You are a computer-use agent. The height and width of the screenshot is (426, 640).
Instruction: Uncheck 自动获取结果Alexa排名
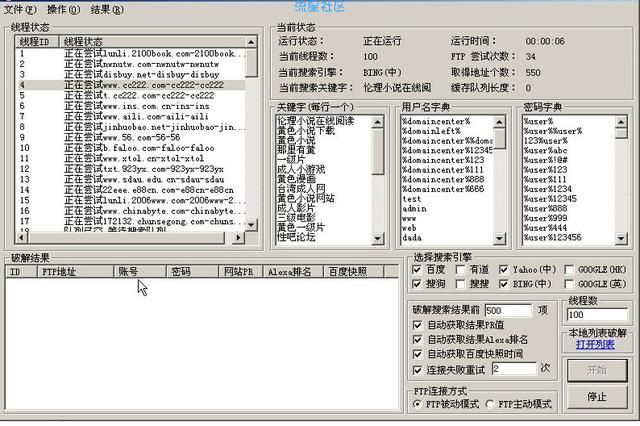tap(417, 339)
